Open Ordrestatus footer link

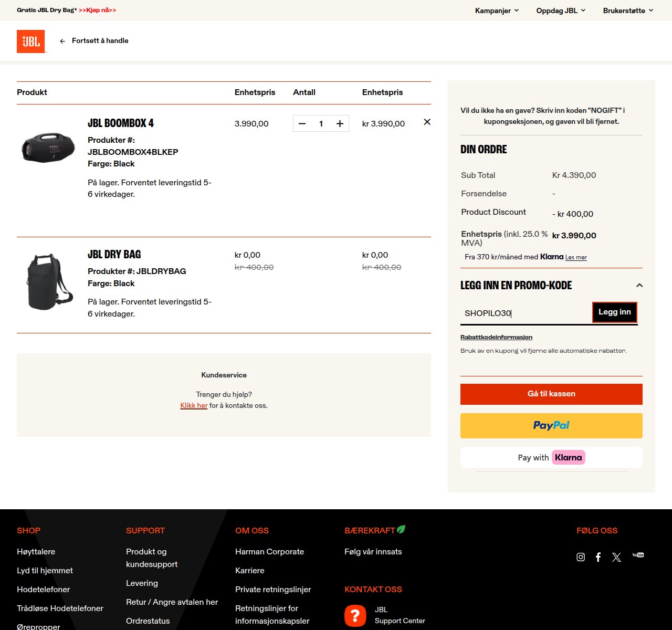[148, 621]
